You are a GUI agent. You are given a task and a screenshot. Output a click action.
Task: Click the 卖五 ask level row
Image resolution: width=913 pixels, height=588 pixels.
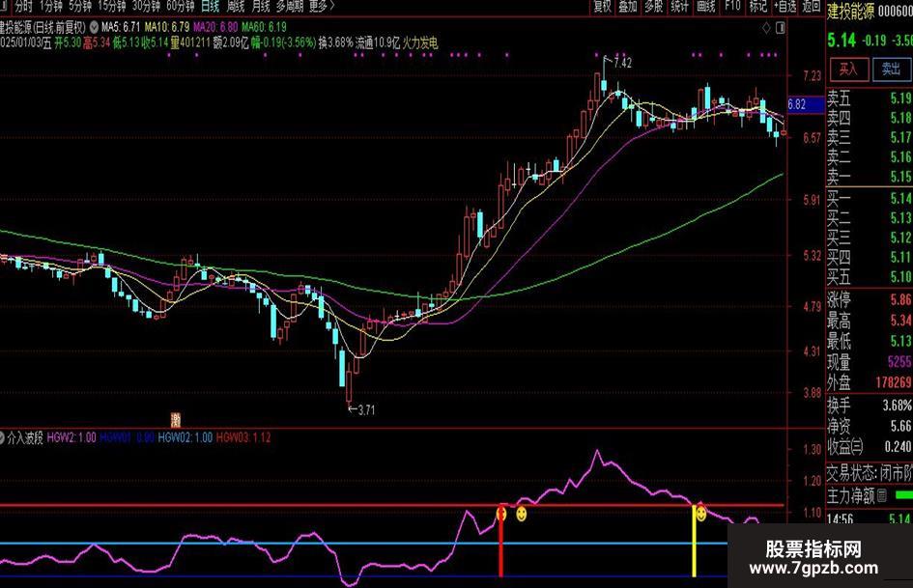[870, 98]
